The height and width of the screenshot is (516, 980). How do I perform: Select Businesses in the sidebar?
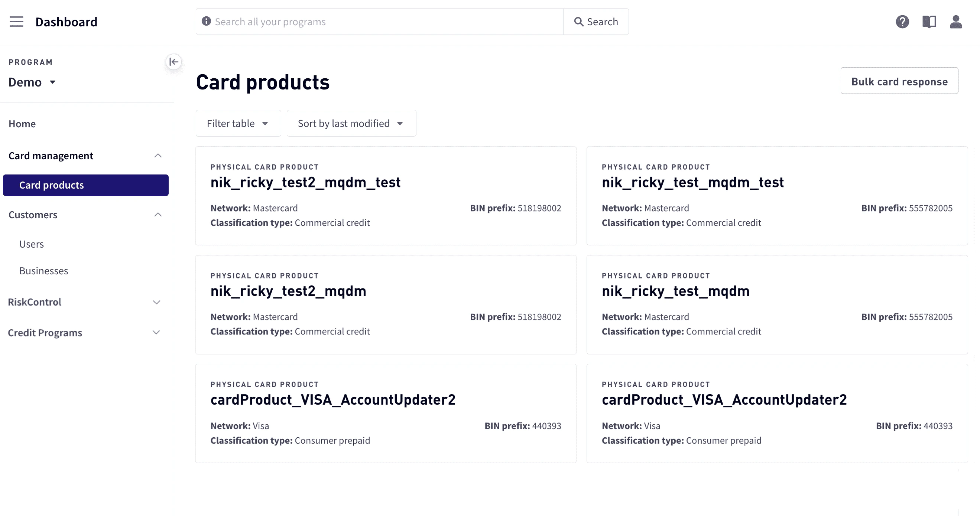[x=44, y=271]
